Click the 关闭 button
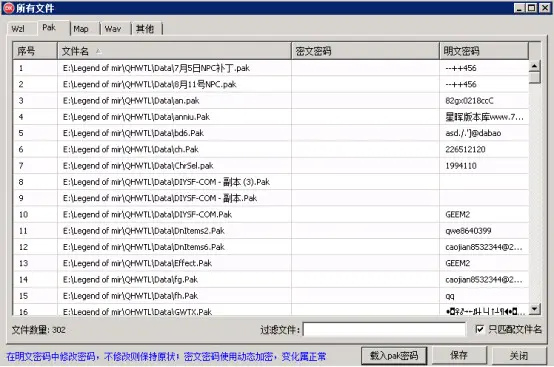Image resolution: width=554 pixels, height=367 pixels. [519, 355]
